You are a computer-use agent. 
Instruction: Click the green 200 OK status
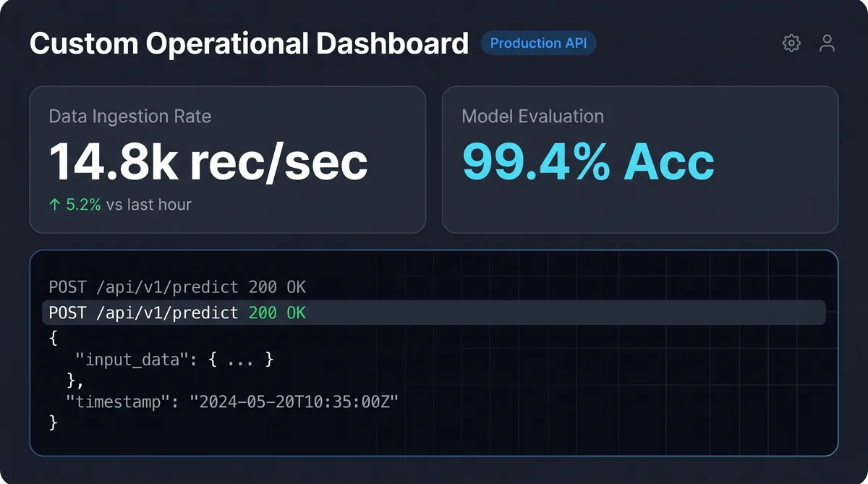tap(277, 313)
